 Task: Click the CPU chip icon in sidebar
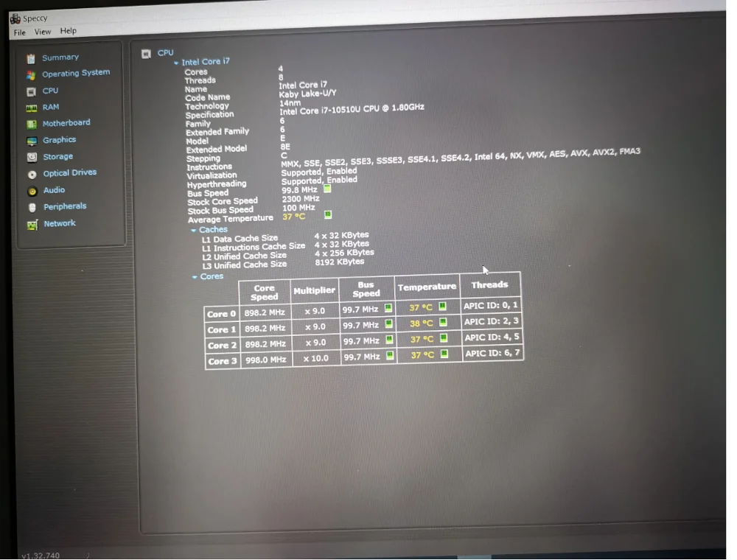(x=32, y=91)
